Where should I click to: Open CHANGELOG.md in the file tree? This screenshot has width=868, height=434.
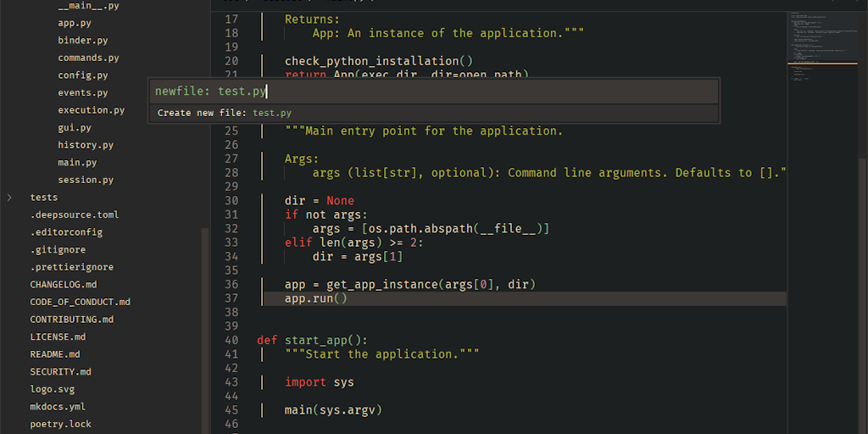pos(63,285)
